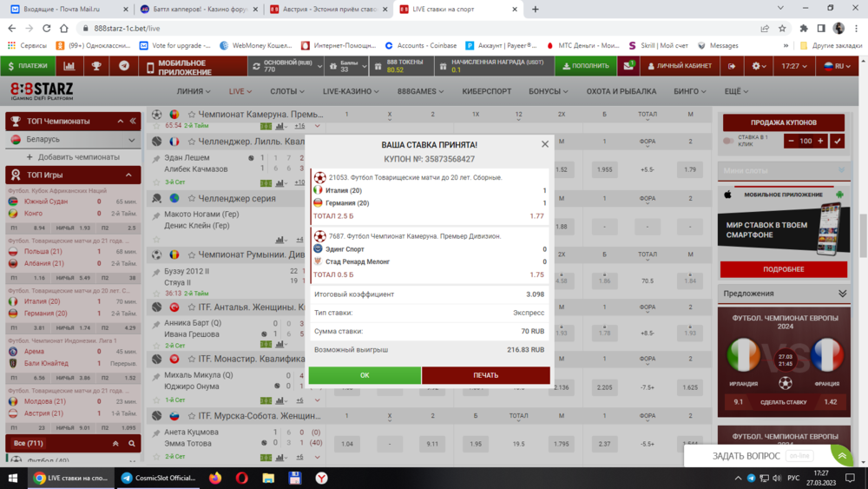868x489 pixels.
Task: Increase one-click stake with plus button
Action: 820,142
